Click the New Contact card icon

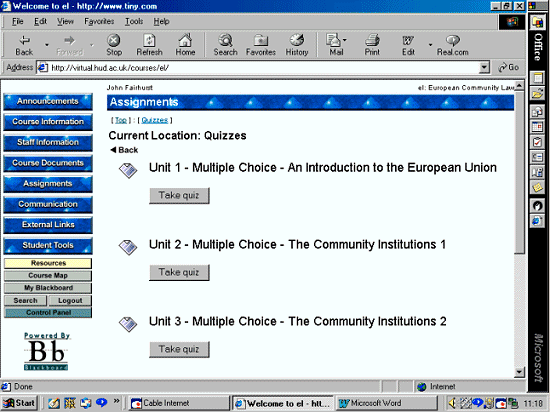(537, 157)
